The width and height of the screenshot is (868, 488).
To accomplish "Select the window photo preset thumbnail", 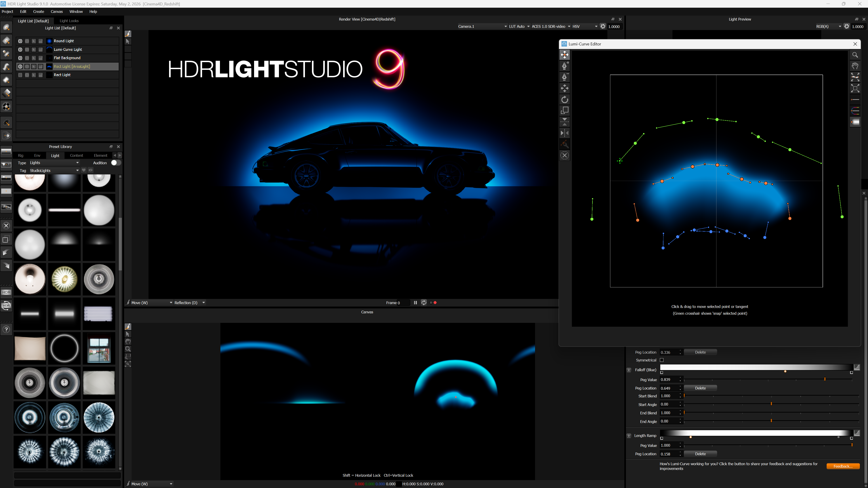I will [99, 348].
